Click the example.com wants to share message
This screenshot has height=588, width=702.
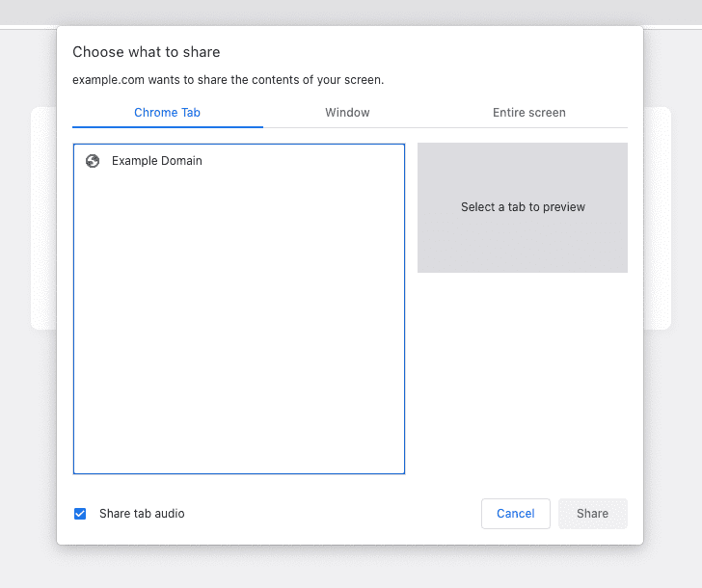point(228,80)
